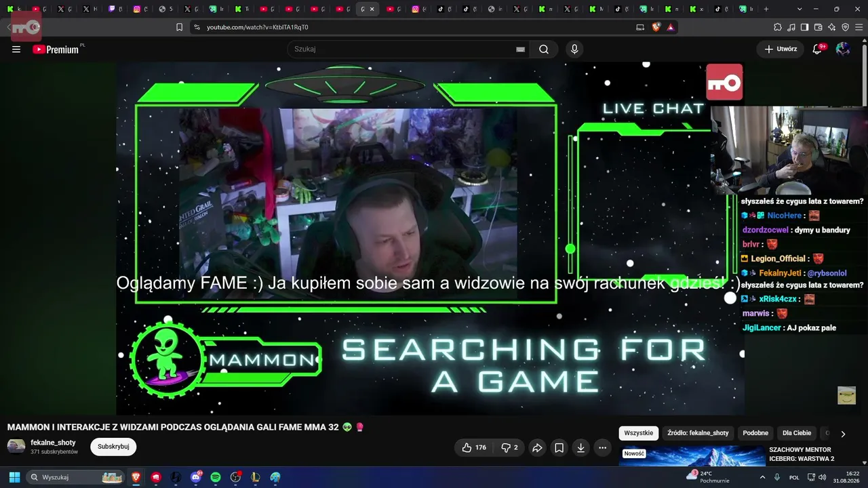Viewport: 868px width, 488px height.
Task: Open League of Legends taskbar icon
Action: coord(256,477)
